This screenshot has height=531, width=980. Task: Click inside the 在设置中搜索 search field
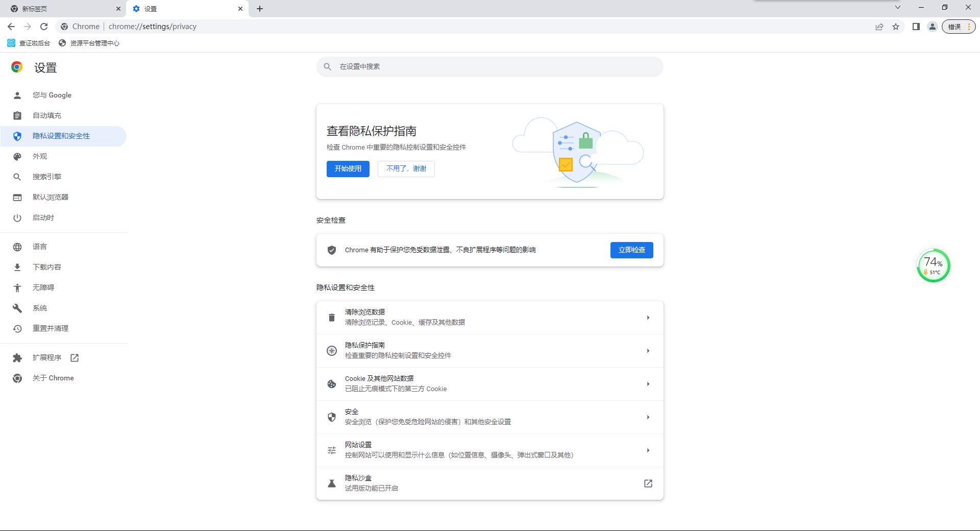[x=489, y=66]
